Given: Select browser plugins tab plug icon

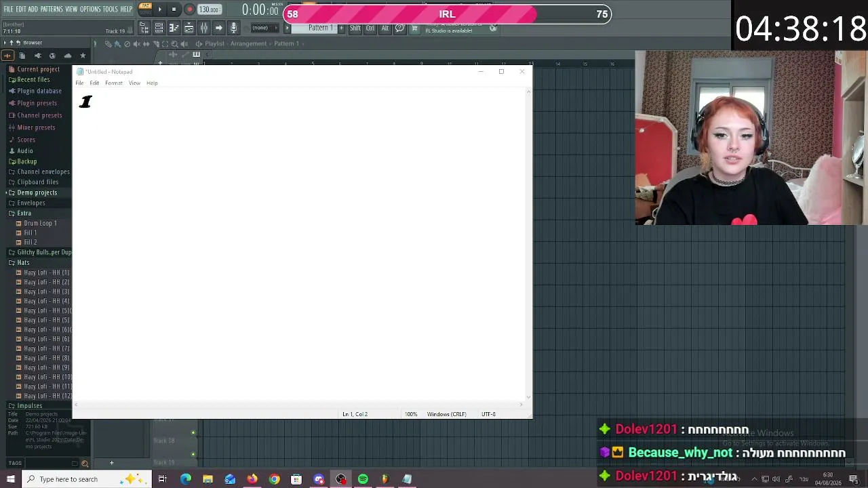Looking at the screenshot, I should (37, 56).
